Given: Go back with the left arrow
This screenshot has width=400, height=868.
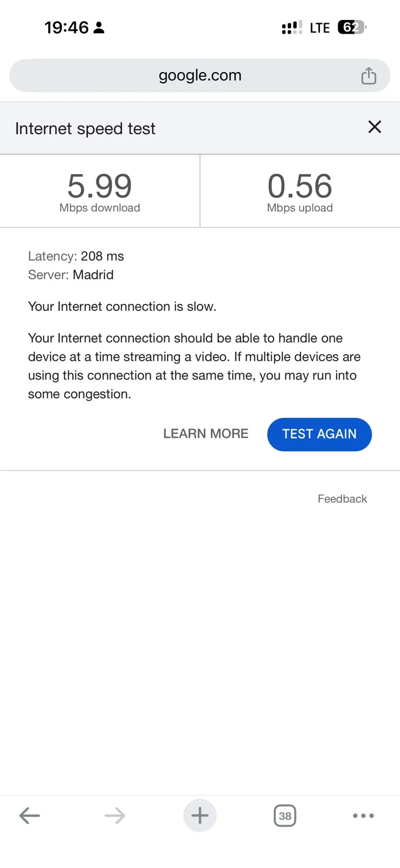Looking at the screenshot, I should (29, 815).
